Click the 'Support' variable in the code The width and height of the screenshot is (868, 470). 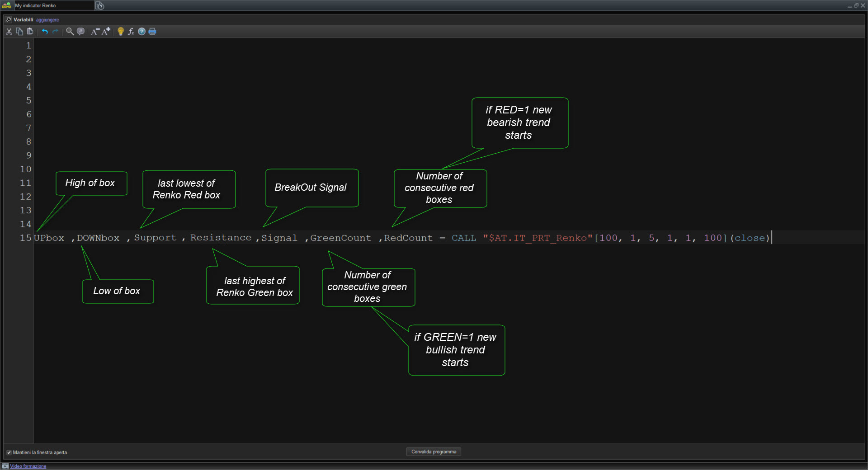pyautogui.click(x=155, y=238)
